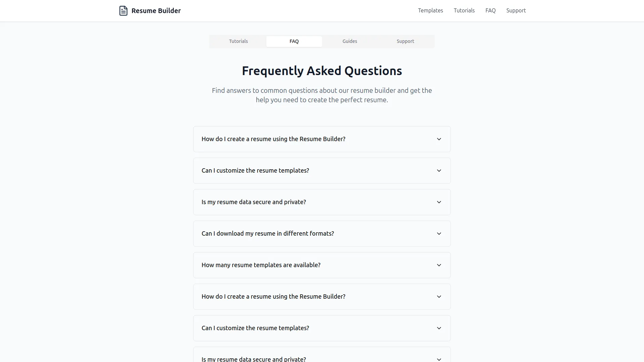Image resolution: width=644 pixels, height=362 pixels.
Task: Click FAQ in the top navigation bar
Action: coord(490,10)
